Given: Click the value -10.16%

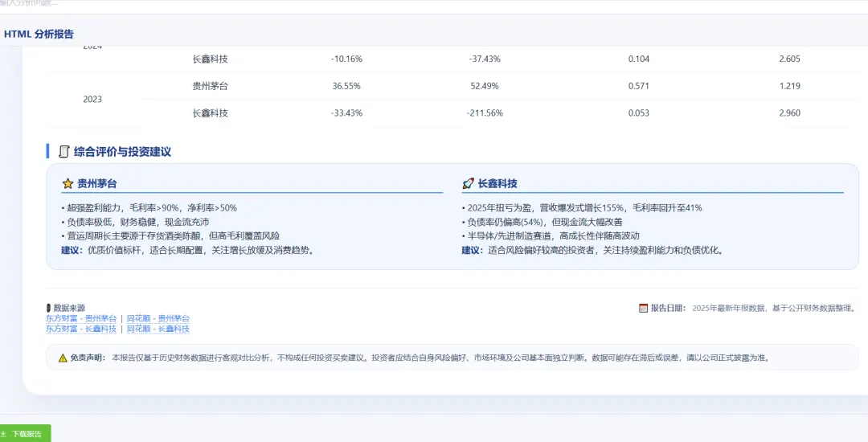Looking at the screenshot, I should tap(346, 59).
